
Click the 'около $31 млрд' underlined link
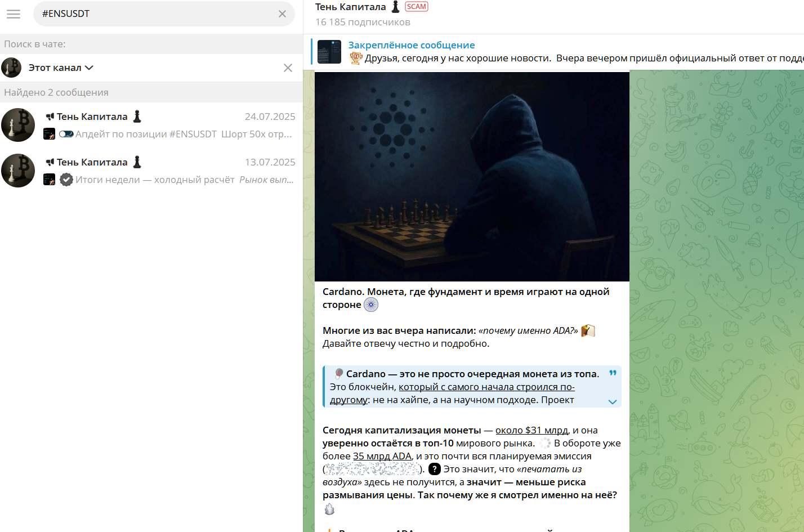[531, 430]
